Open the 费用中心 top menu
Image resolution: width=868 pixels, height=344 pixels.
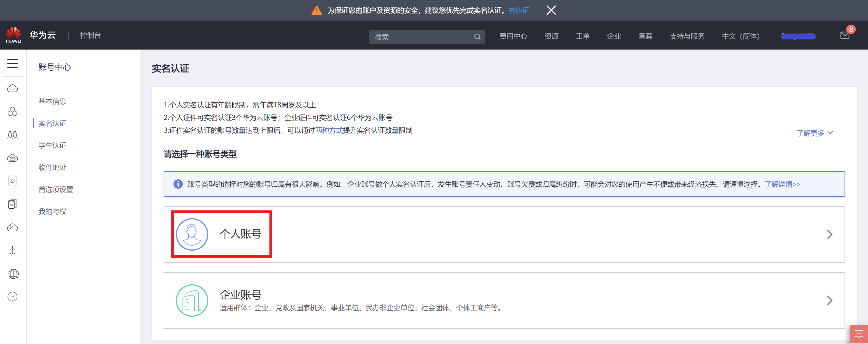tap(513, 36)
